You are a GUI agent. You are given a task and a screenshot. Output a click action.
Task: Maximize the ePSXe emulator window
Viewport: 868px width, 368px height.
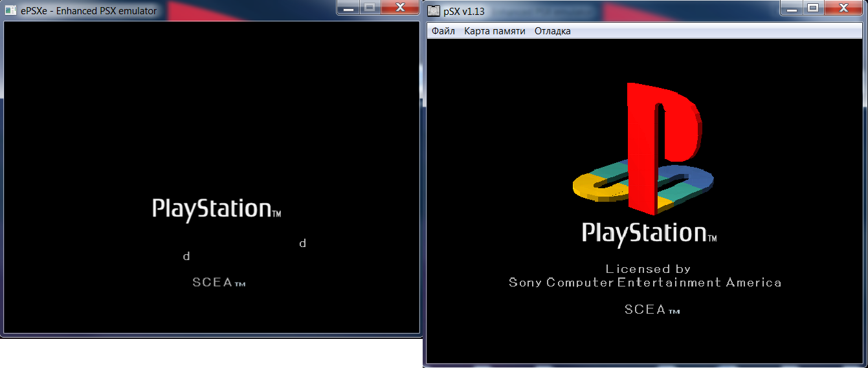click(369, 7)
